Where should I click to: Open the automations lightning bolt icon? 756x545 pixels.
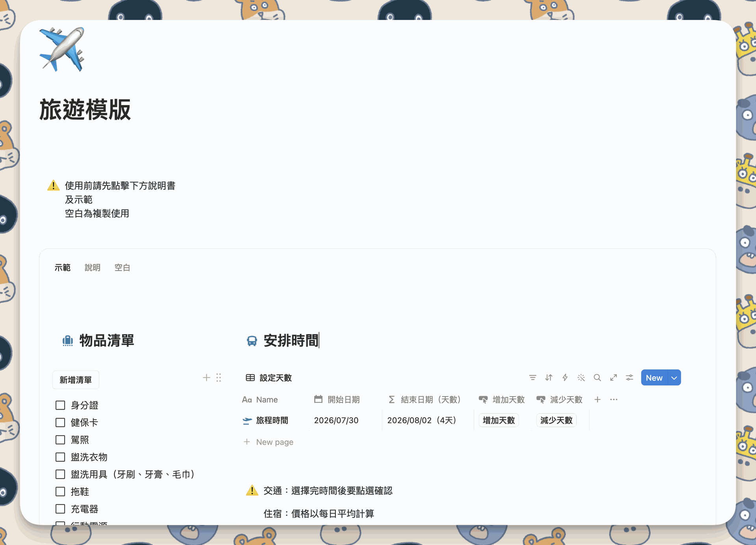[x=565, y=378]
